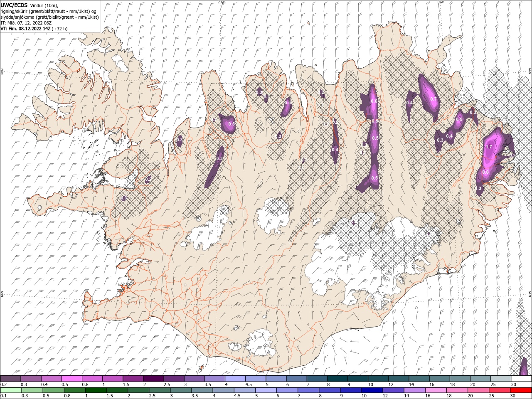The image size is (532, 399).
Task: Click the 20W longitude label
Action: tap(221, 2)
